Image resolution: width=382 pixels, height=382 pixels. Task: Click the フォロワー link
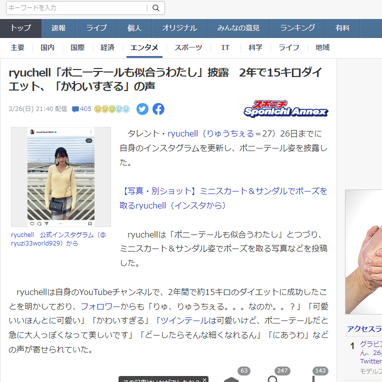(100, 306)
